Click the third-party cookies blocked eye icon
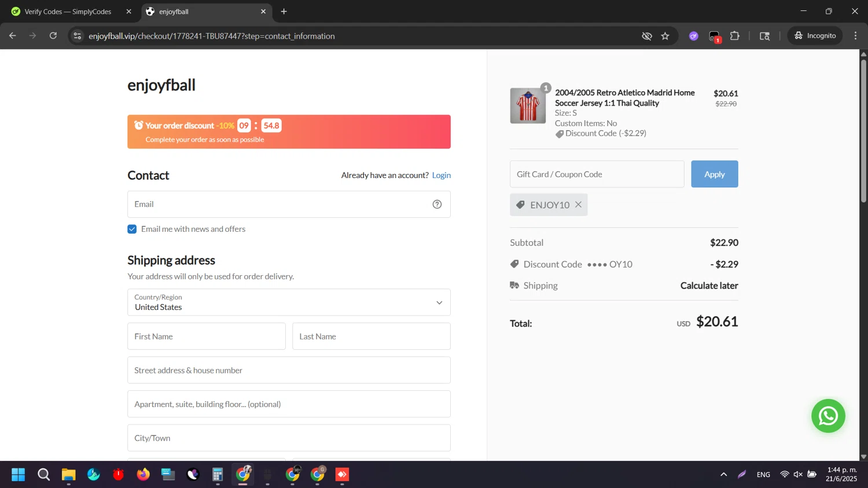The image size is (868, 488). coord(647,36)
